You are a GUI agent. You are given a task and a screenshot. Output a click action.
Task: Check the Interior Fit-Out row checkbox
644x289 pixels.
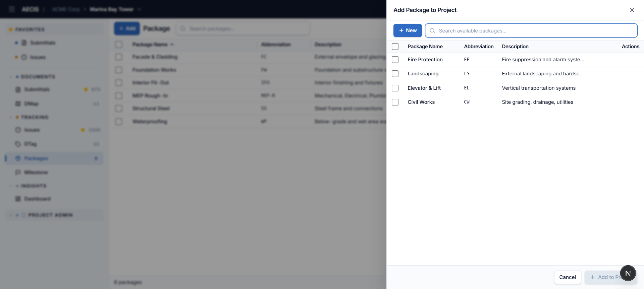pos(119,83)
